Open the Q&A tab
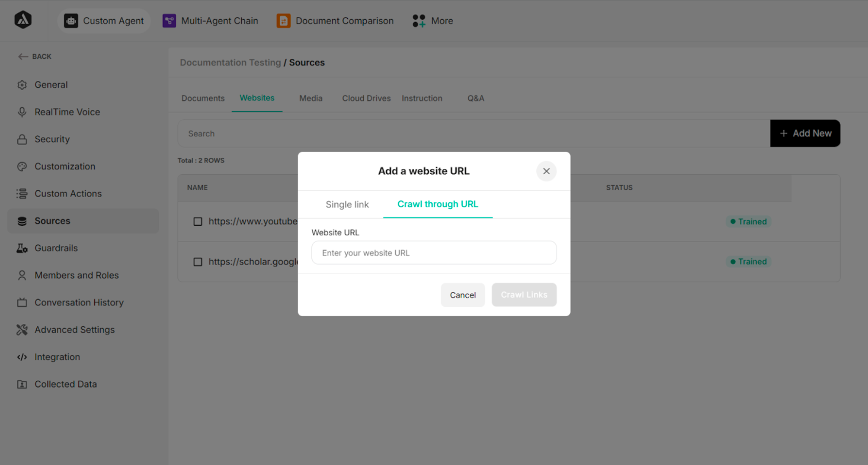The width and height of the screenshot is (868, 465). tap(475, 98)
